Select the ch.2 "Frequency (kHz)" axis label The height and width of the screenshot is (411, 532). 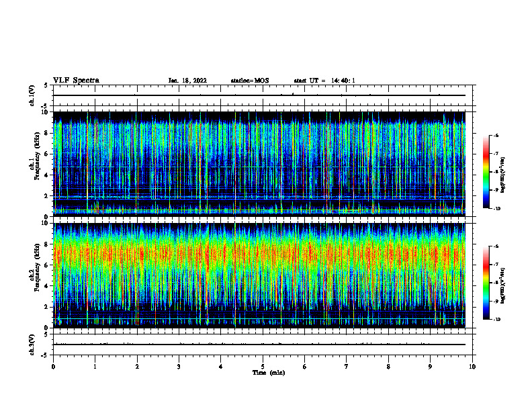(37, 267)
